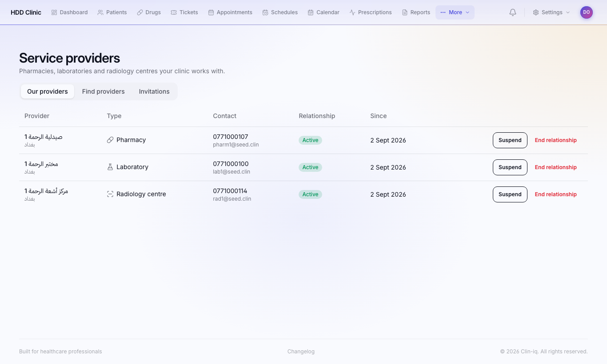Select the Our providers tab
This screenshot has height=364, width=607.
pos(48,91)
